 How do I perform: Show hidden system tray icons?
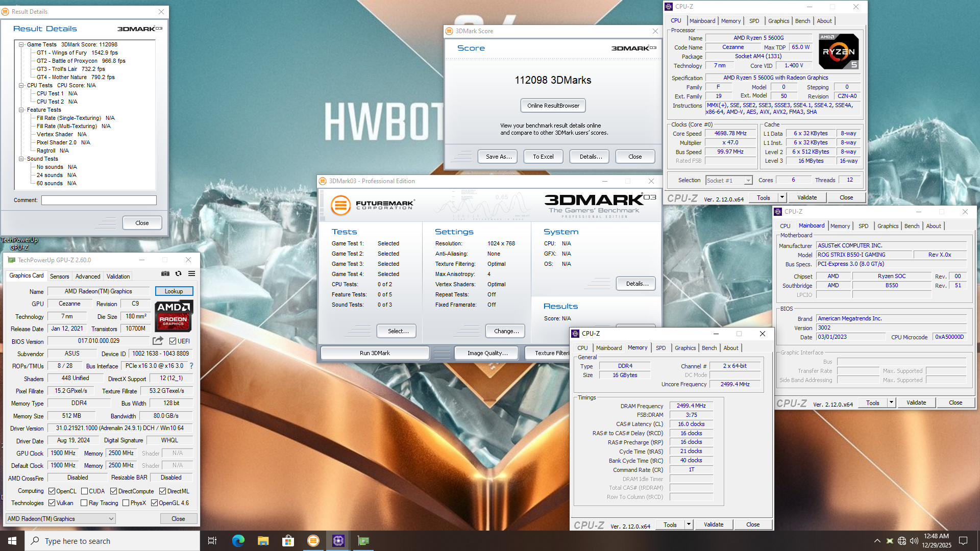tap(877, 541)
